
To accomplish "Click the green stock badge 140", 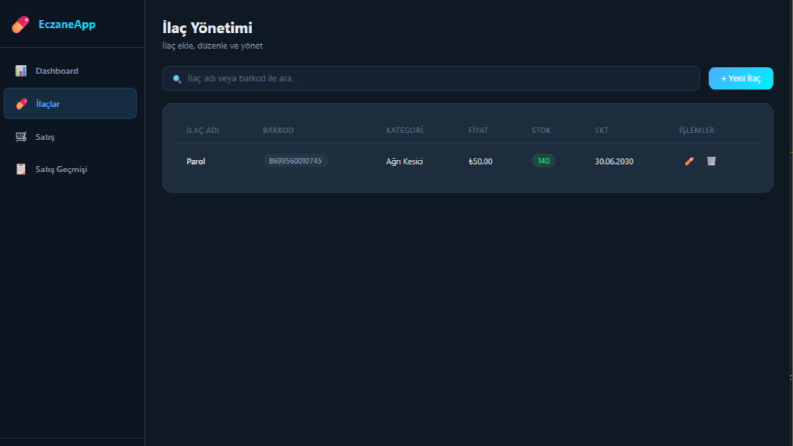I will tap(543, 161).
